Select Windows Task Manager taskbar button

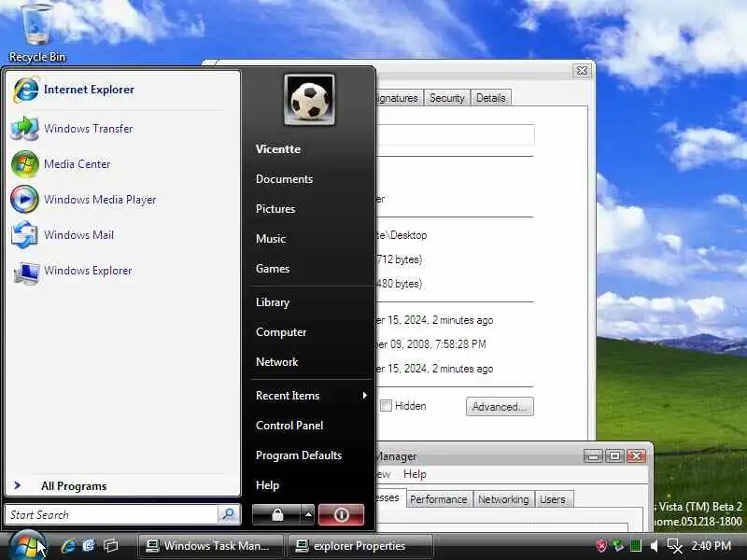coord(211,546)
